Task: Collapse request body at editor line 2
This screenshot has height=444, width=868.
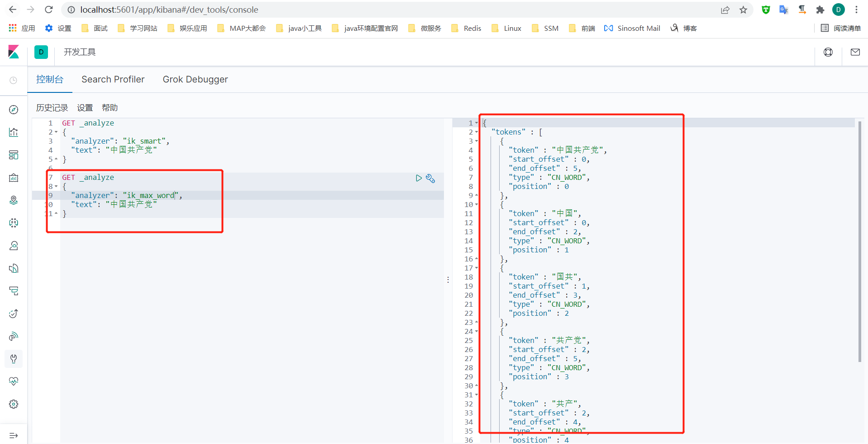Action: 56,132
